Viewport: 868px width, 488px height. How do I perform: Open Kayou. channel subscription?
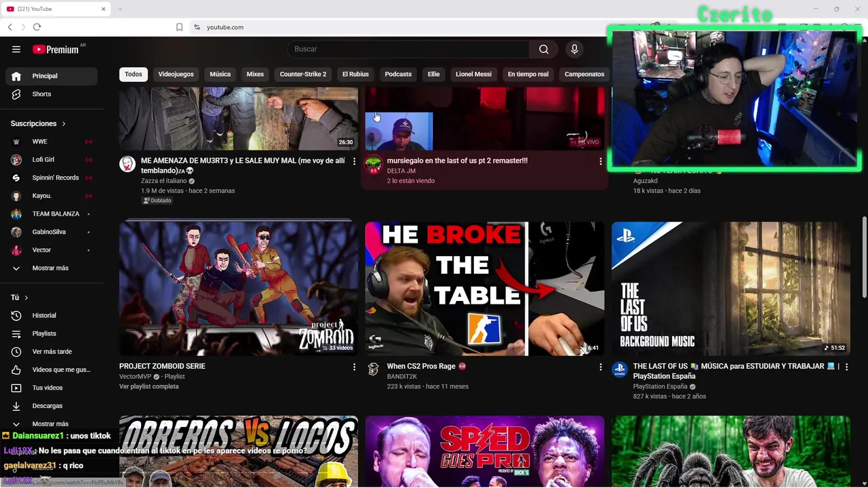(52, 196)
